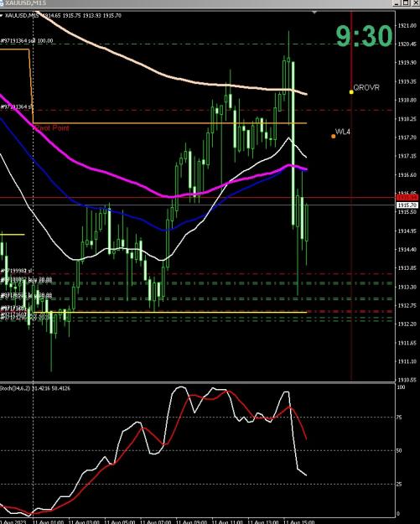Select the #97191364 sell 100.00 order label
Viewport: 420px width, 524px height.
click(27, 41)
